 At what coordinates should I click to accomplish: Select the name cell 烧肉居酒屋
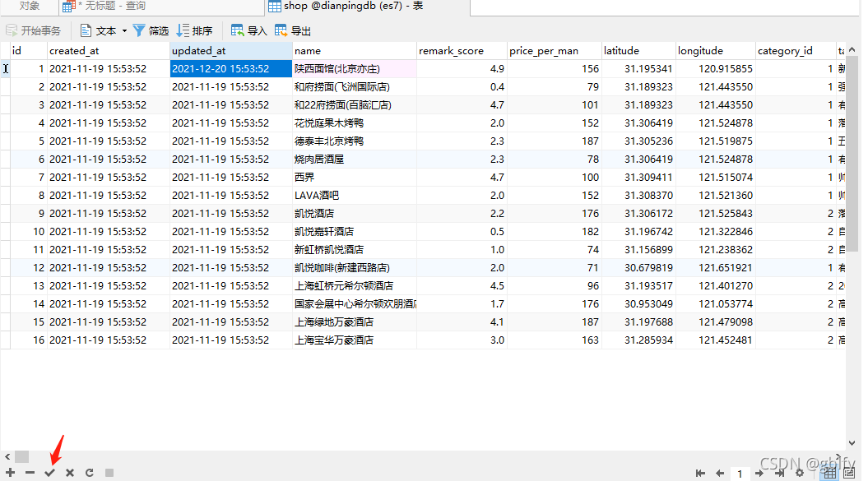[355, 160]
